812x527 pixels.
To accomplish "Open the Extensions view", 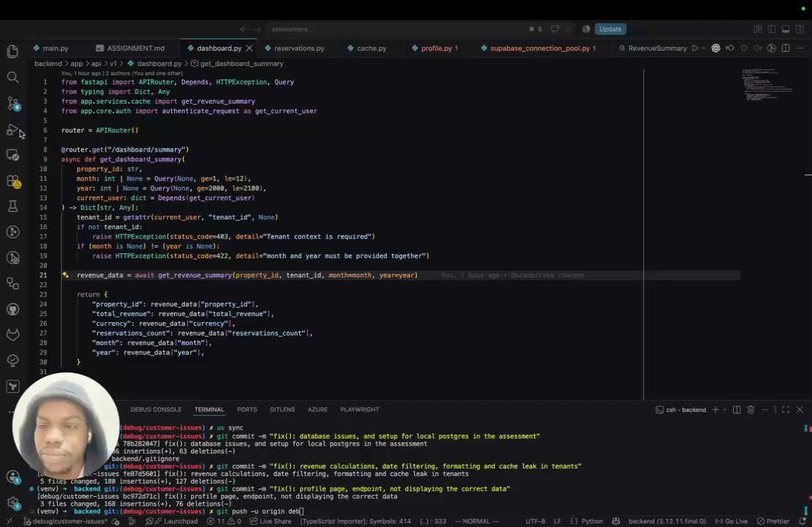I will coord(13,181).
